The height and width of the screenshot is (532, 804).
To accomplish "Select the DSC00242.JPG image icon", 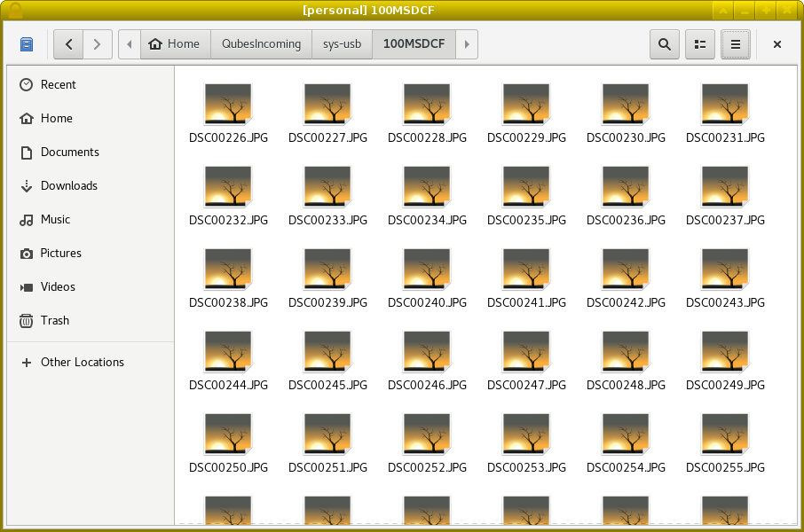I will click(626, 269).
